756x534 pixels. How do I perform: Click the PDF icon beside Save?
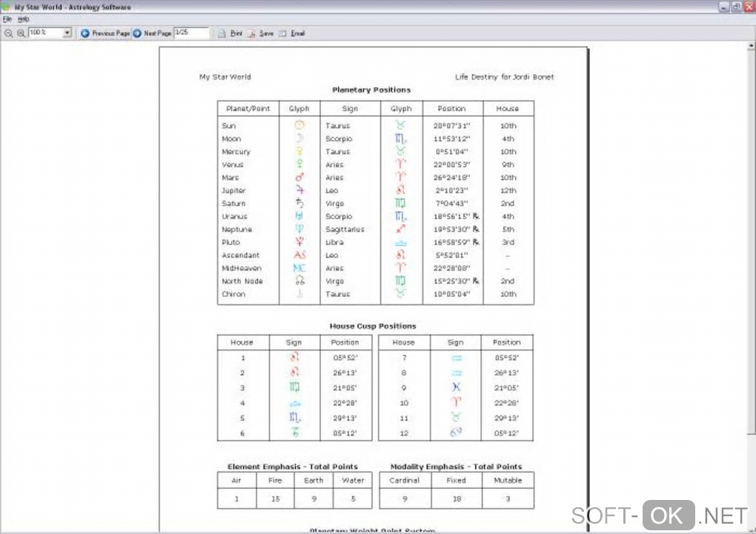[252, 33]
